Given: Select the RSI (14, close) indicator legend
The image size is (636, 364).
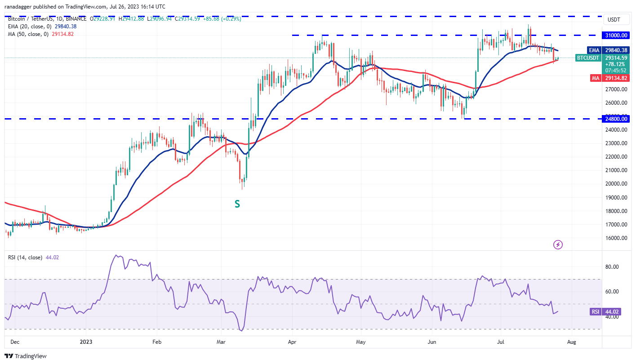Looking at the screenshot, I should tap(26, 257).
